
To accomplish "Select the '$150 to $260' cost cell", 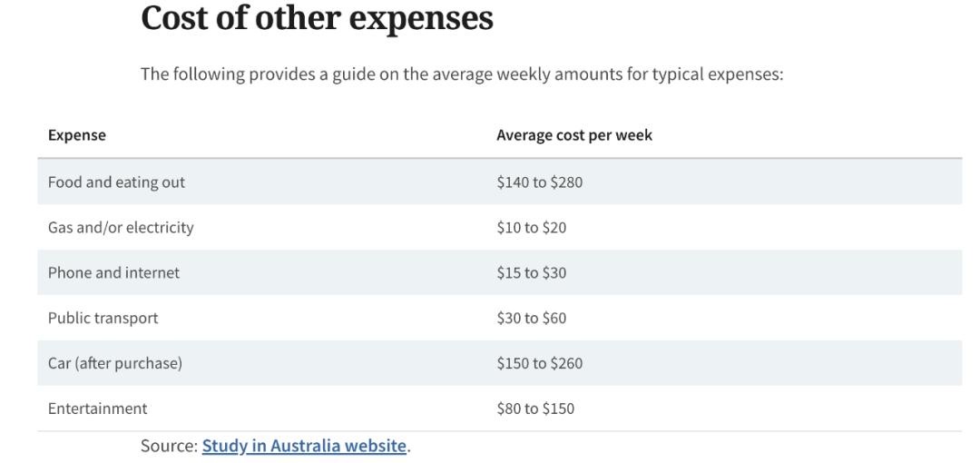I will (539, 363).
